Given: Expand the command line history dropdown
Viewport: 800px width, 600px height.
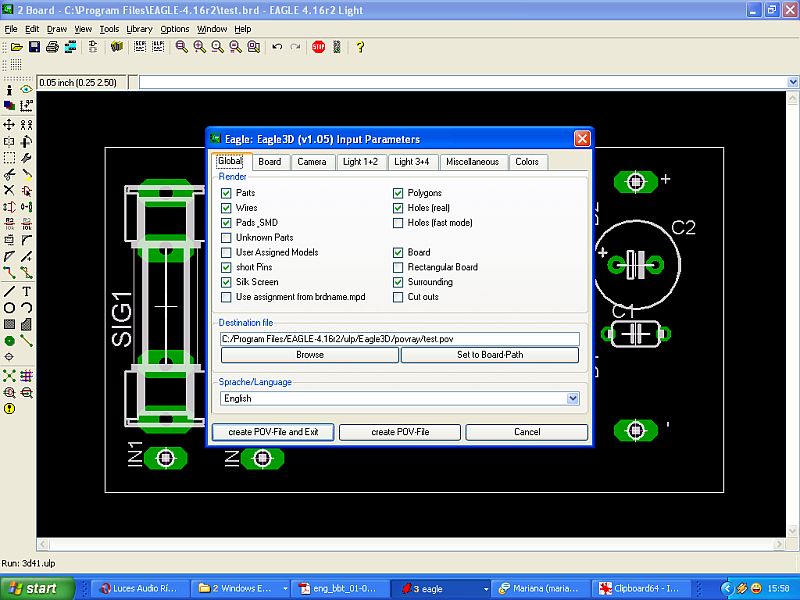Looking at the screenshot, I should [793, 82].
